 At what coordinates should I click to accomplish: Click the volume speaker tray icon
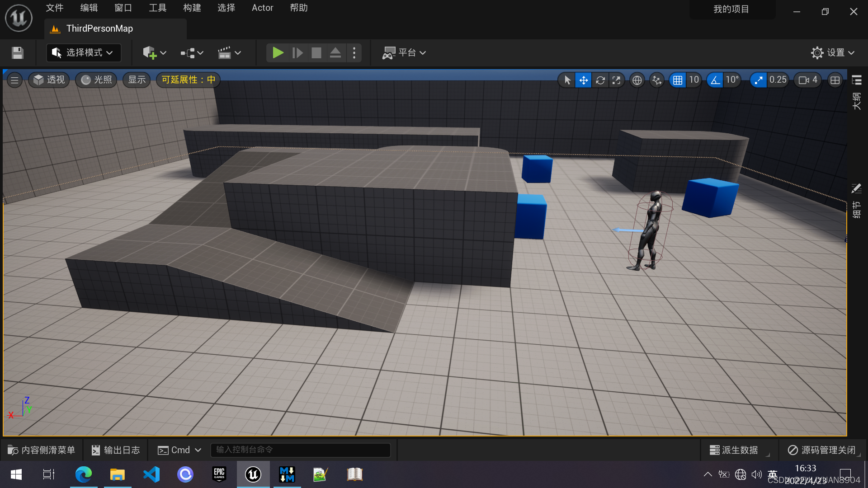(756, 474)
